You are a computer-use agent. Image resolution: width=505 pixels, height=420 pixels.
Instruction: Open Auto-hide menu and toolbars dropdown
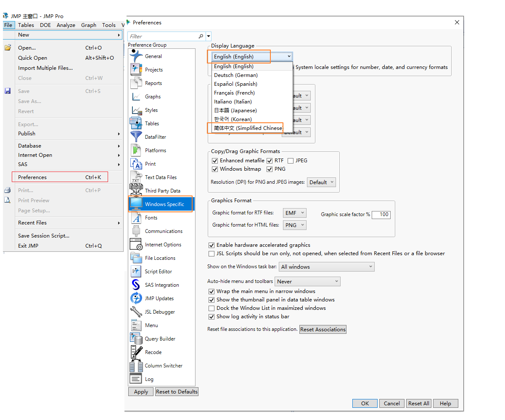(x=307, y=281)
